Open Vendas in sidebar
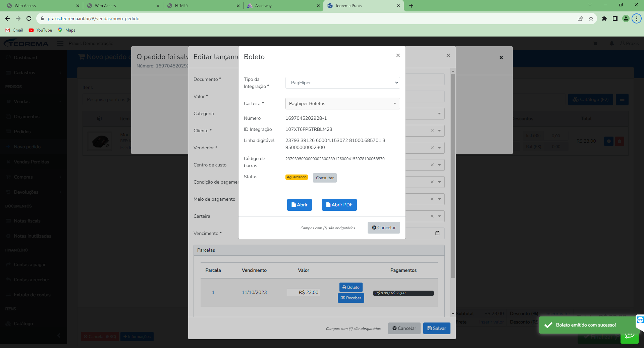Screen dimensions: 644x348 coord(22,101)
